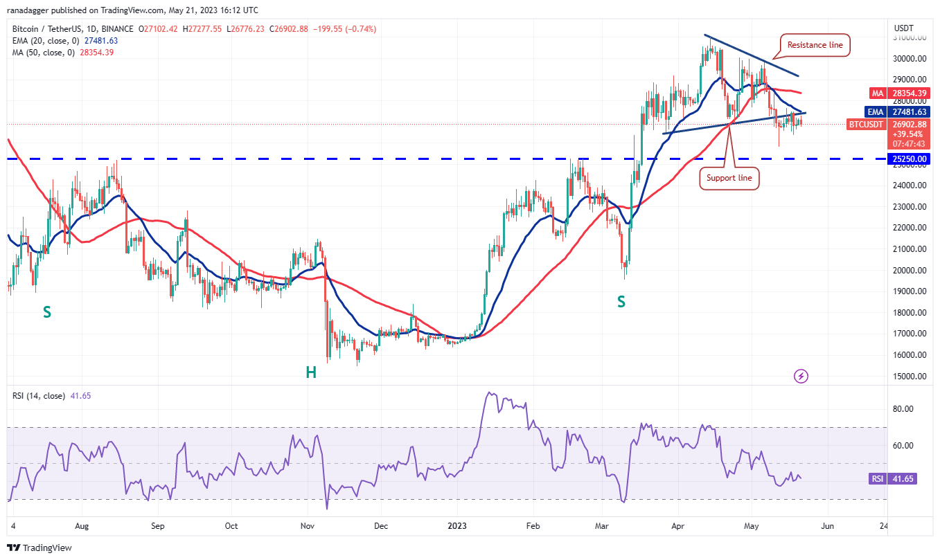Click the green H head marker letter
This screenshot has height=560, width=940.
[311, 372]
